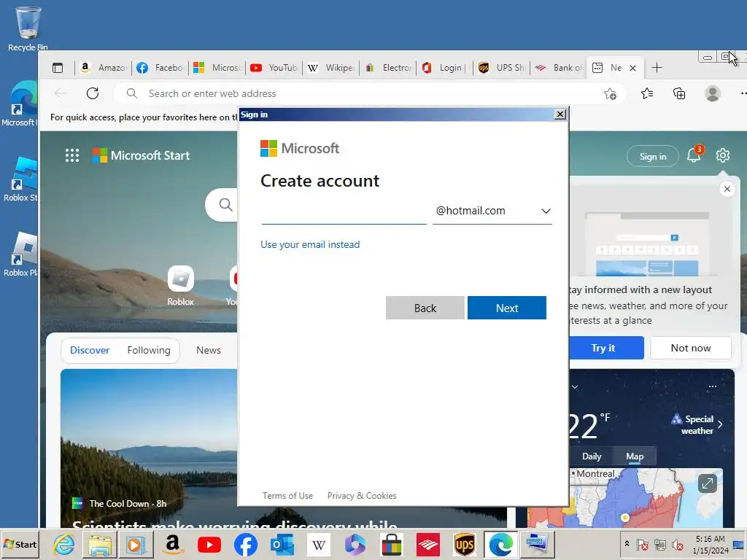Open the weather card more options ellipsis
This screenshot has width=747, height=560.
[x=712, y=386]
